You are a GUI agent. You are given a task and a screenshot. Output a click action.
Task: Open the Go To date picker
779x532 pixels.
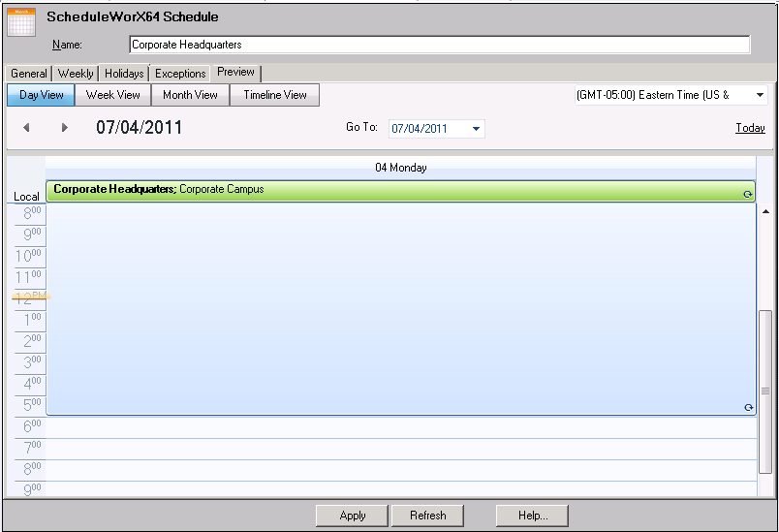click(x=476, y=129)
